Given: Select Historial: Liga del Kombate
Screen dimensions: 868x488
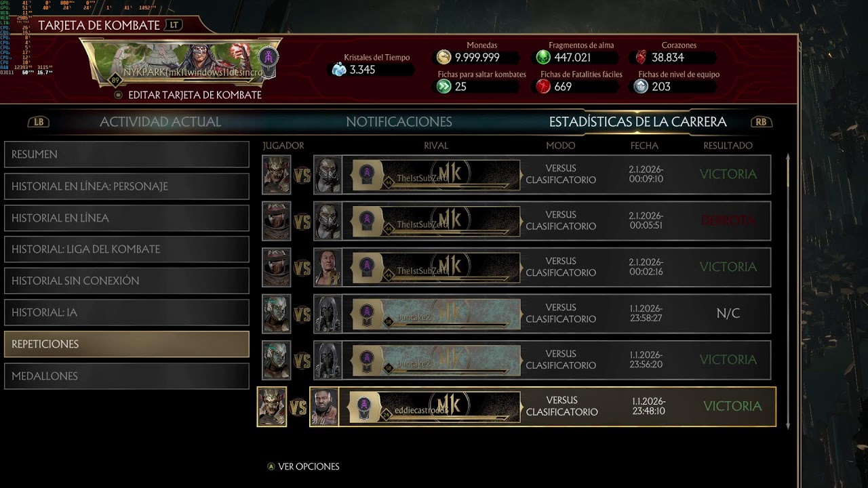Looking at the screenshot, I should (x=127, y=249).
